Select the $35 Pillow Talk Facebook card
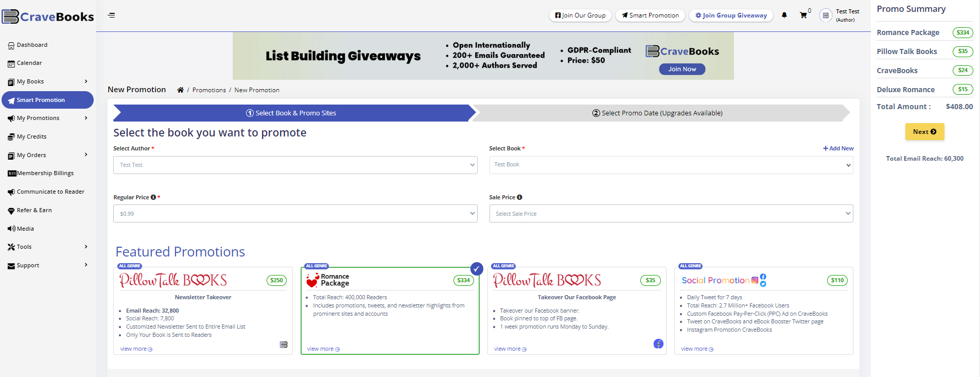980x377 pixels. 577,311
